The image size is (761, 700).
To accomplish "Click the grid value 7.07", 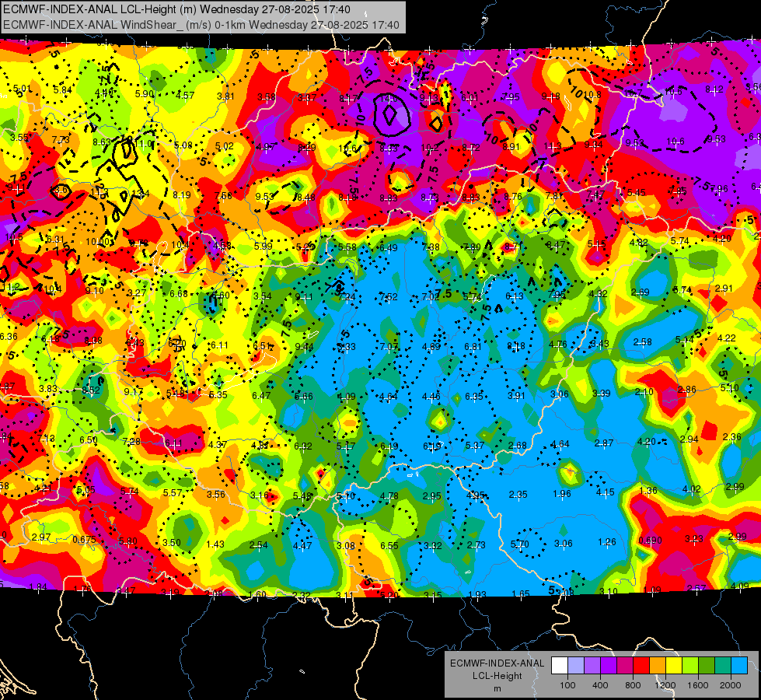I will tap(389, 346).
